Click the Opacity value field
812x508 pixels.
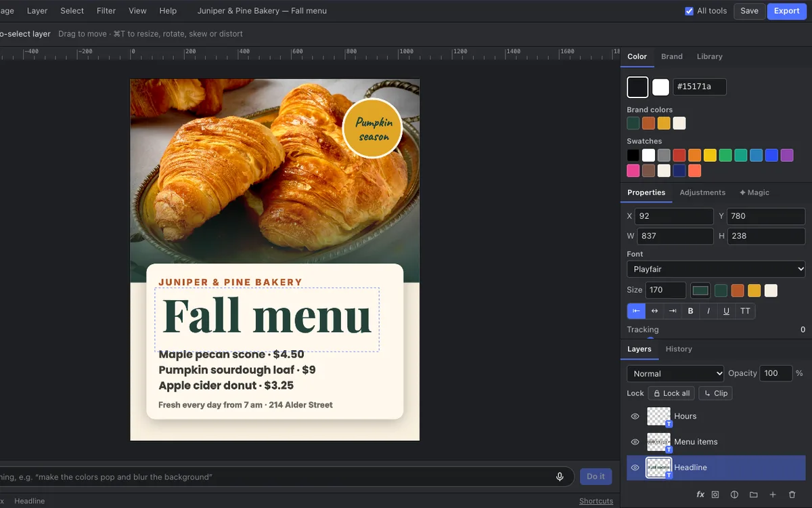776,373
